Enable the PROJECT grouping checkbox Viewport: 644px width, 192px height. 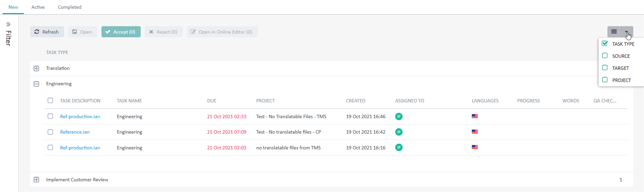tap(605, 80)
